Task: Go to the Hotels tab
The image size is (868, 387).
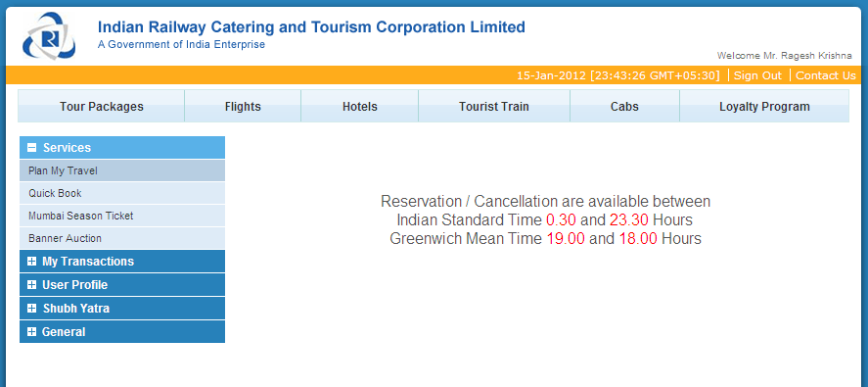Action: 360,107
